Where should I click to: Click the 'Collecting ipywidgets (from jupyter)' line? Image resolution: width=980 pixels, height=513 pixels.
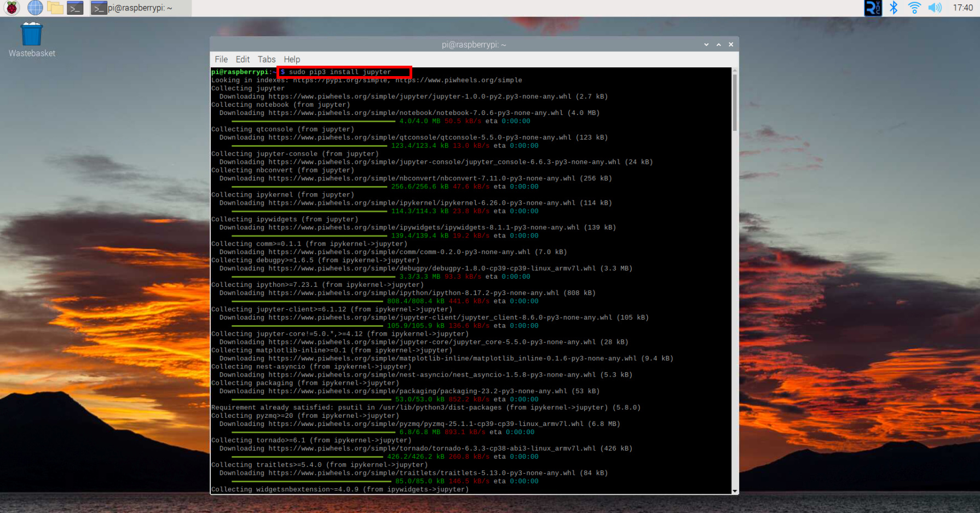[x=285, y=220]
